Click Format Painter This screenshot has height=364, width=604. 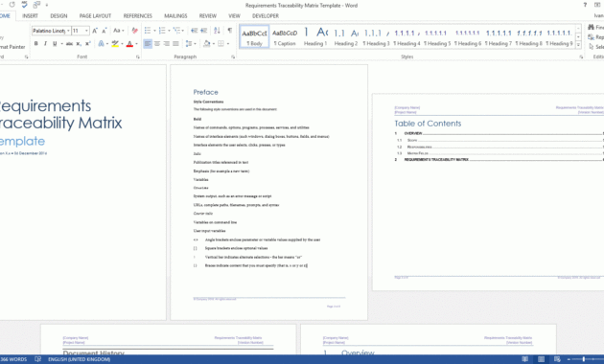click(x=12, y=47)
